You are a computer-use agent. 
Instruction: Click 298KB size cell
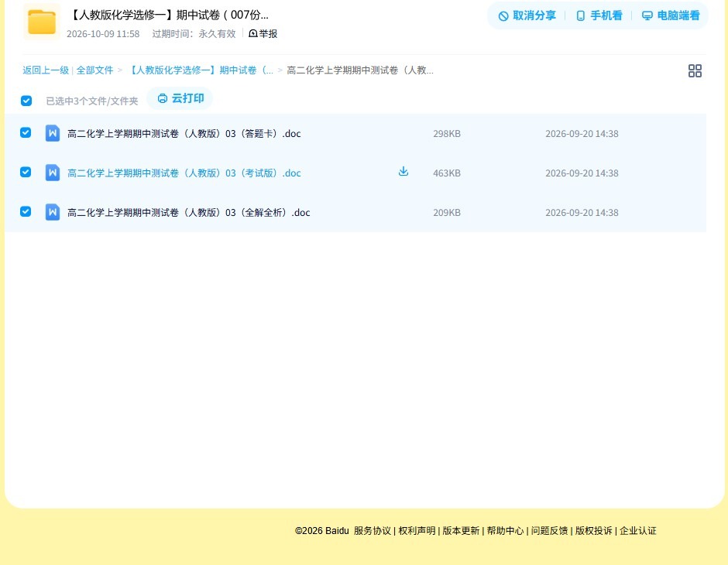(447, 134)
